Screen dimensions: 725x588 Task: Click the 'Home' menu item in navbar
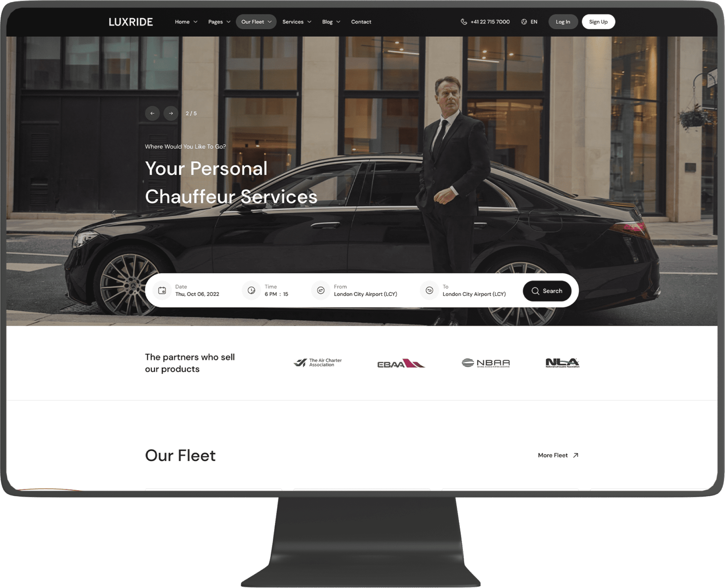click(x=182, y=22)
